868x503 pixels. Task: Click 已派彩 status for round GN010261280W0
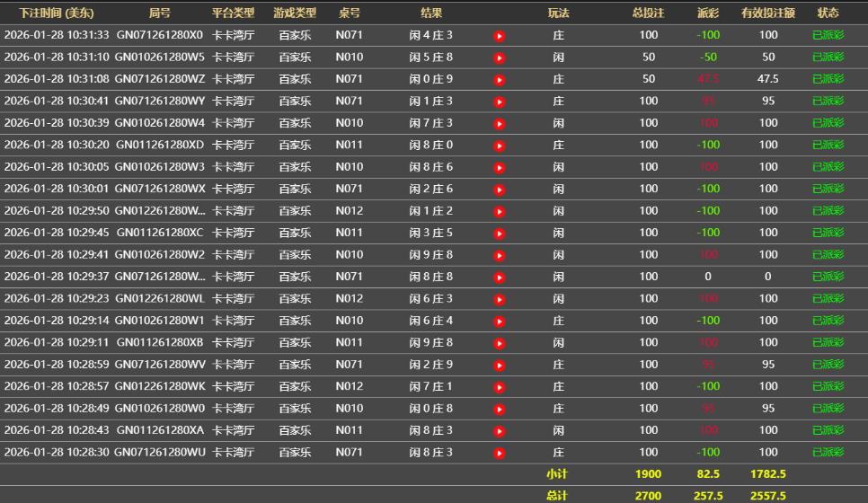pos(828,409)
